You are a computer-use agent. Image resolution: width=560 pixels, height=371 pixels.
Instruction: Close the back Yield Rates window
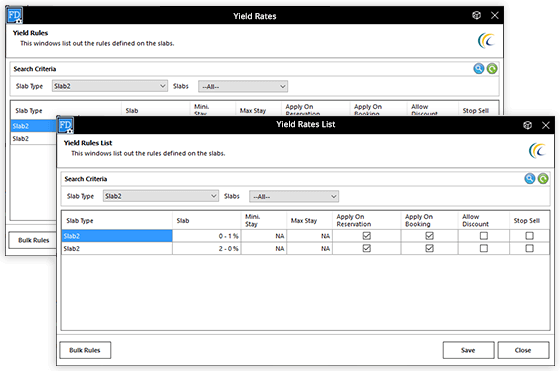[495, 15]
